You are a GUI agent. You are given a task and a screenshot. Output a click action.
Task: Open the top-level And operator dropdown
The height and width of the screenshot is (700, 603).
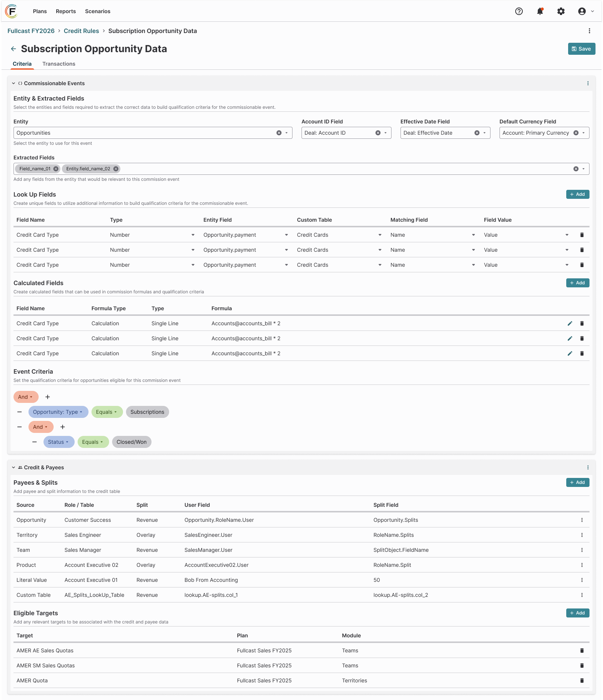(x=26, y=397)
